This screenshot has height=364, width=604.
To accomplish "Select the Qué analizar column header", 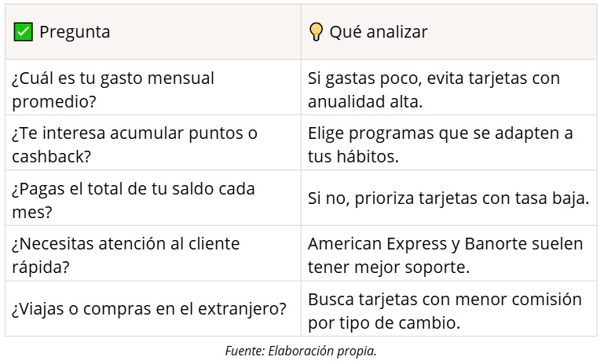I will [379, 32].
